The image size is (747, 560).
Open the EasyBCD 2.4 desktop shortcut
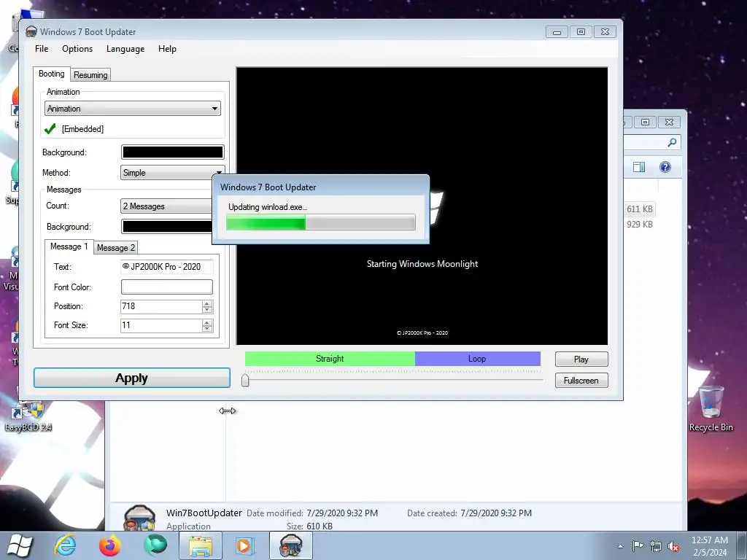28,416
